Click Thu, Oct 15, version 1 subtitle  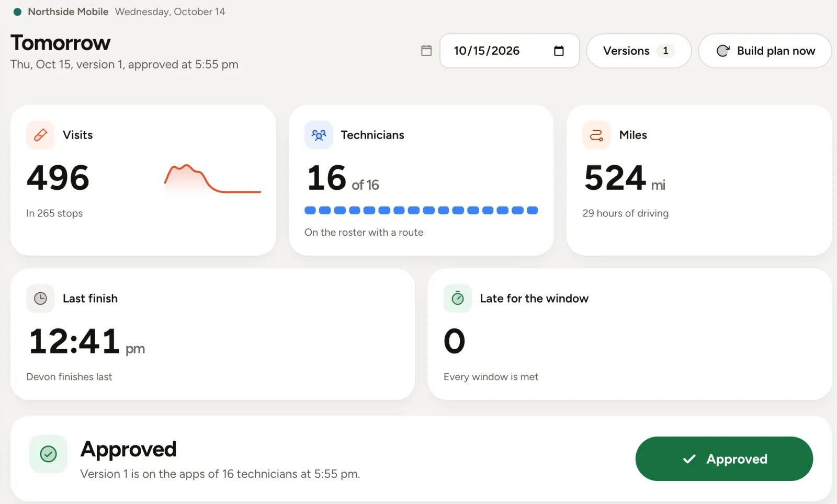pyautogui.click(x=125, y=64)
